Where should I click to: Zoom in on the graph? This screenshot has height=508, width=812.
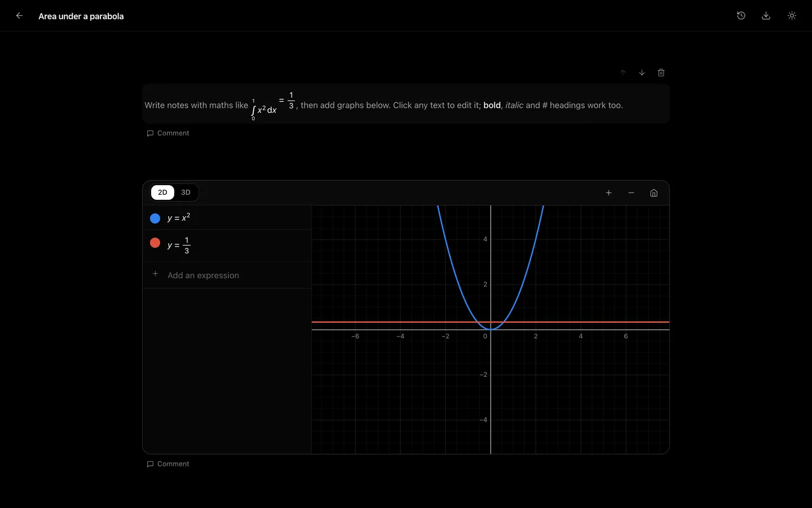point(608,193)
